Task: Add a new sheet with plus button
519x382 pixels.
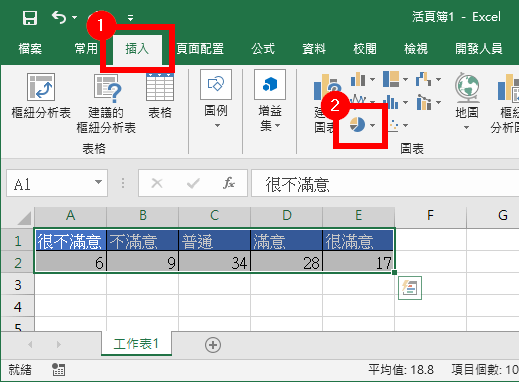Action: pos(213,345)
